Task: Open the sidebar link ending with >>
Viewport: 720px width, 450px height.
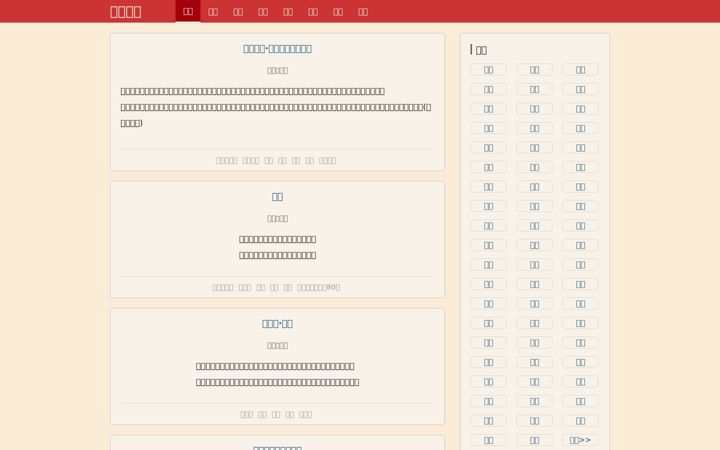Action: pos(580,440)
